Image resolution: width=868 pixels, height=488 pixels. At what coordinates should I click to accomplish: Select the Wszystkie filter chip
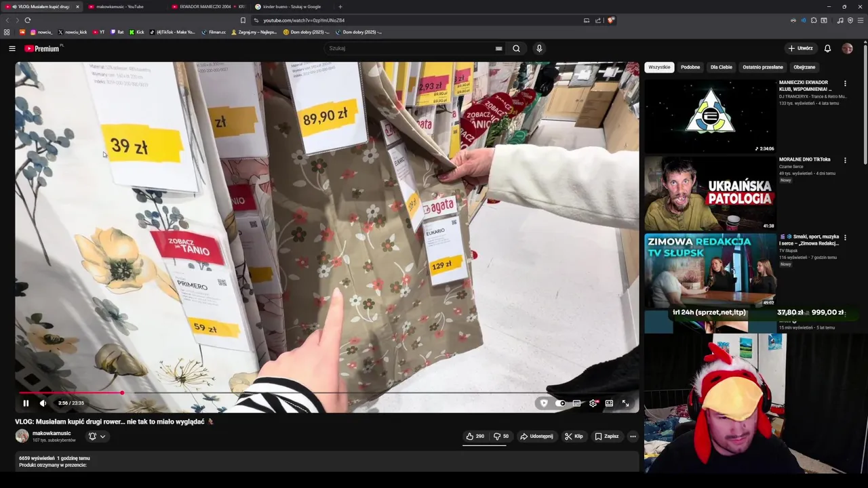(x=659, y=67)
